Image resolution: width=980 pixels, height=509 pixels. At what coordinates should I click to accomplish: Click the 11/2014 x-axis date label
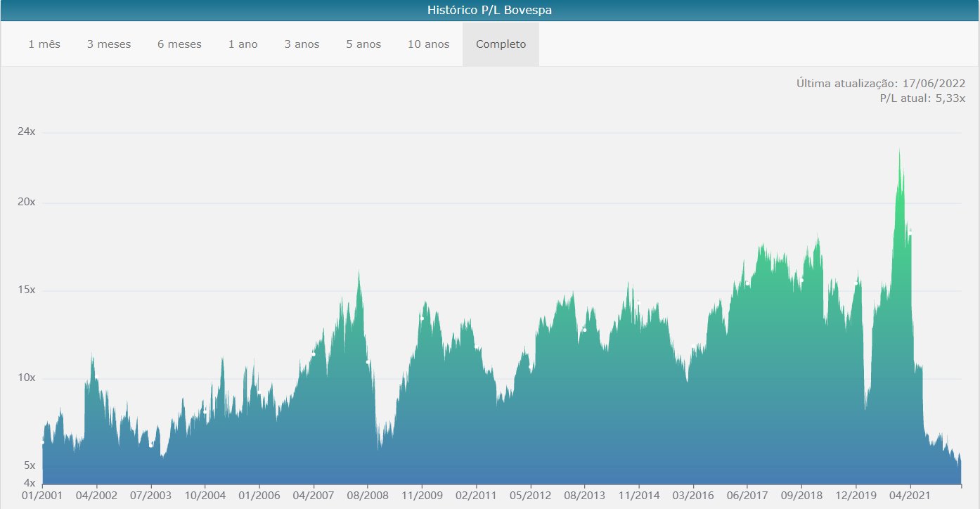pos(638,496)
